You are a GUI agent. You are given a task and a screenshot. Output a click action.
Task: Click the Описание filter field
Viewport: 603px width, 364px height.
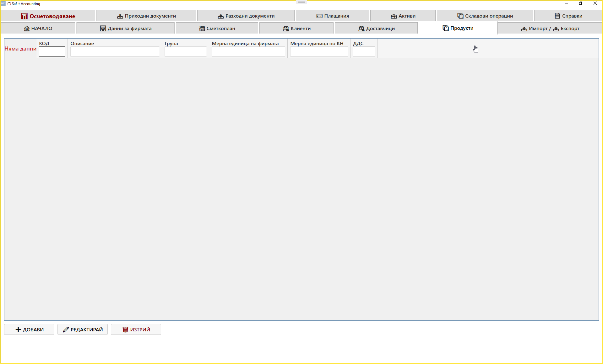115,51
